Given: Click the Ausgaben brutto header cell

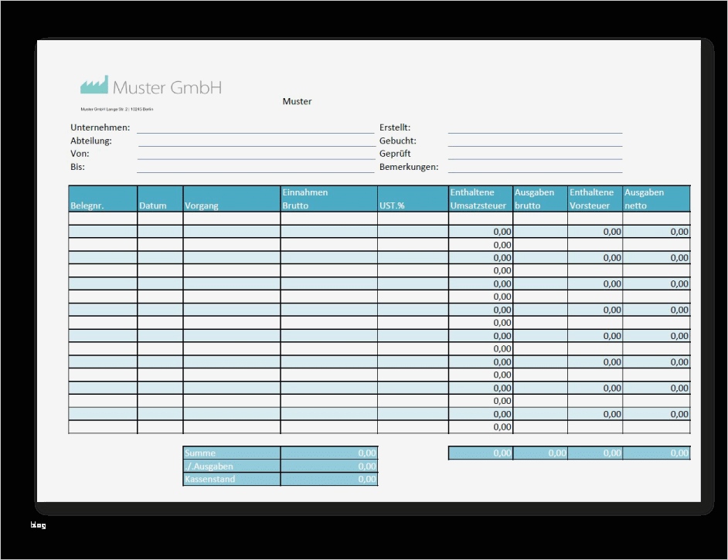Looking at the screenshot, I should click(x=539, y=199).
